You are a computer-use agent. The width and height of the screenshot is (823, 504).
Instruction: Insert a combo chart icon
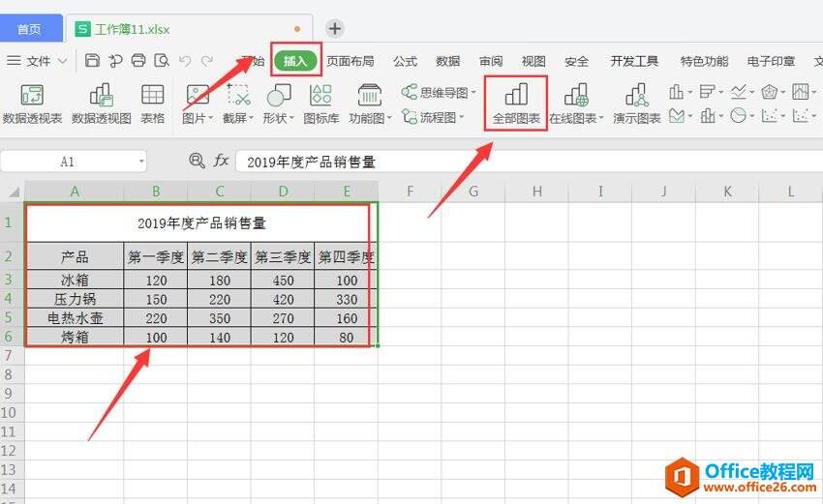pyautogui.click(x=708, y=115)
